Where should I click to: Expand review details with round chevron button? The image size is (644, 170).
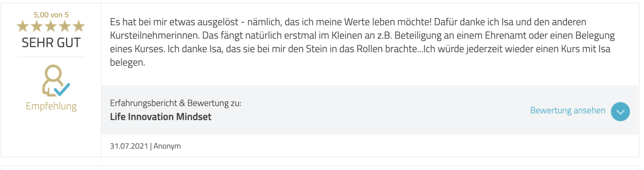click(620, 112)
